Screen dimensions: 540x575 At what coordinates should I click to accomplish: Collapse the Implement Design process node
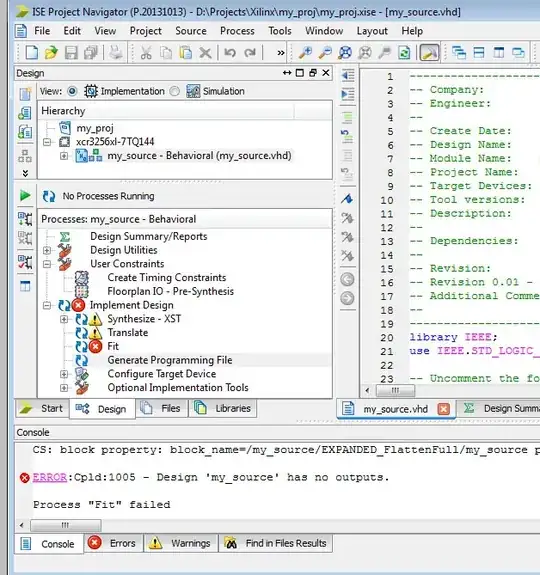click(47, 305)
